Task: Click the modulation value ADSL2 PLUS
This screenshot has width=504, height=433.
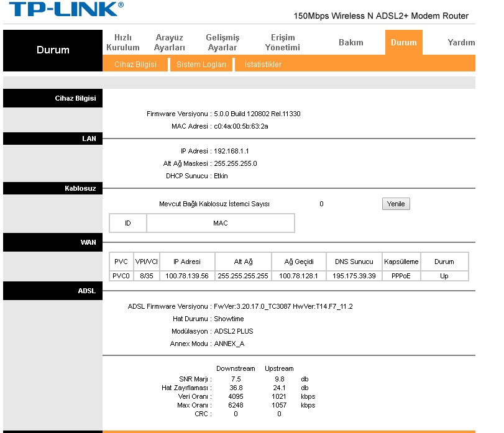Action: 234,331
